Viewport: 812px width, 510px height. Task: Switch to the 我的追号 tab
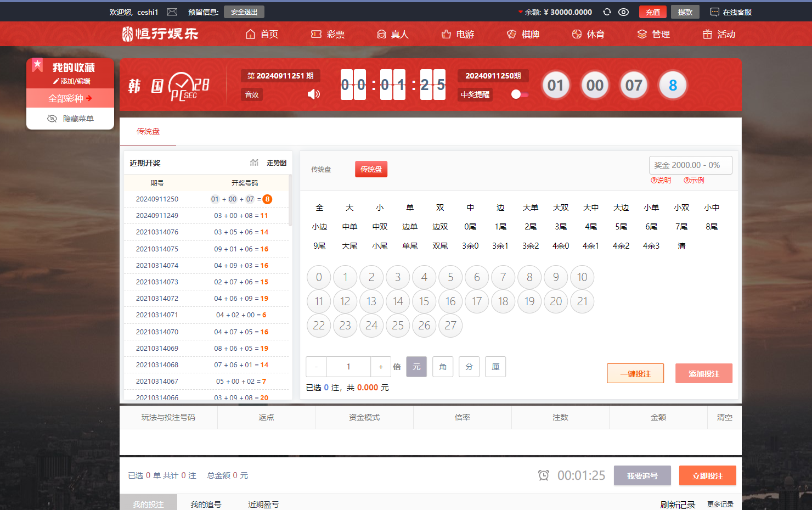[x=206, y=504]
